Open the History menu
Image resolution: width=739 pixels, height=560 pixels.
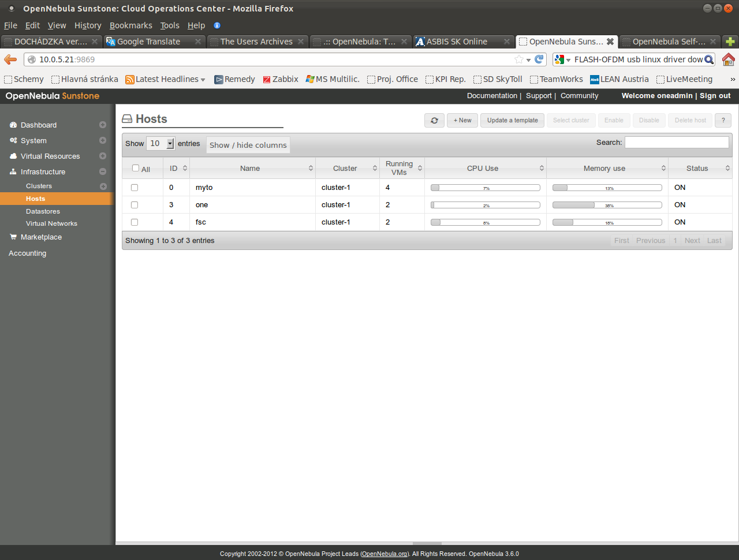click(88, 25)
